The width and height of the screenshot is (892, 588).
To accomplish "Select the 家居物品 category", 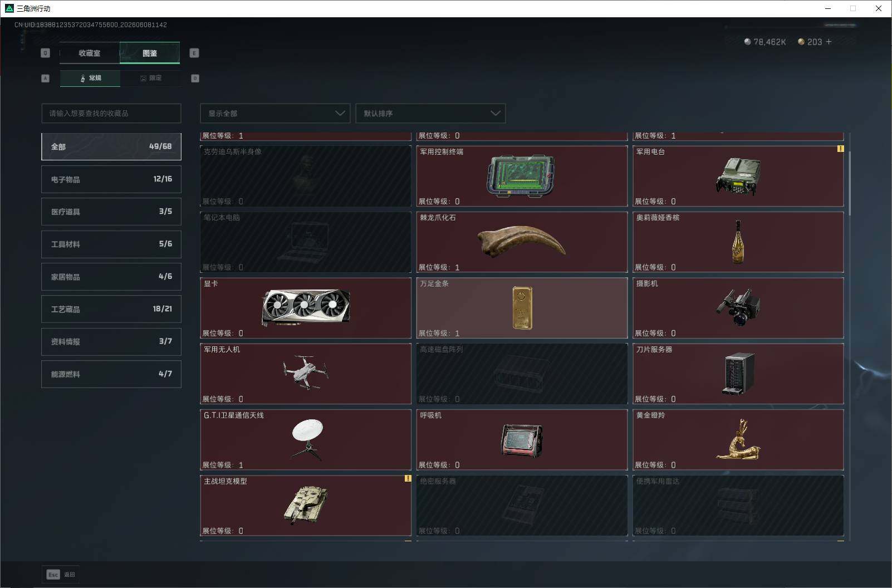I will click(x=111, y=277).
